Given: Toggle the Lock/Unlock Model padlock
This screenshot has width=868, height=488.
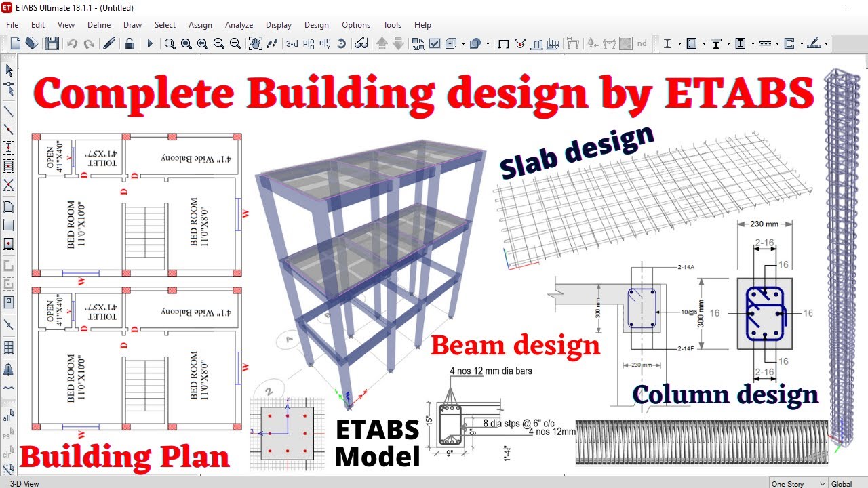Looking at the screenshot, I should coord(129,43).
